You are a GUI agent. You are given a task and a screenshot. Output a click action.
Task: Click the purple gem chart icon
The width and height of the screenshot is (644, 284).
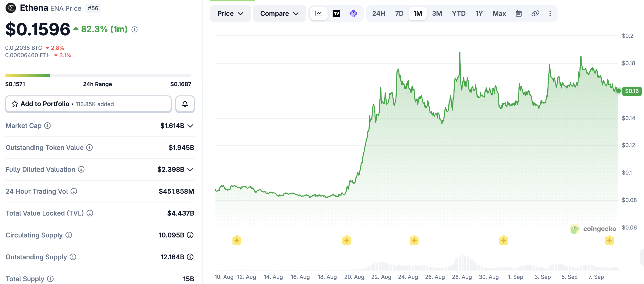pyautogui.click(x=354, y=14)
